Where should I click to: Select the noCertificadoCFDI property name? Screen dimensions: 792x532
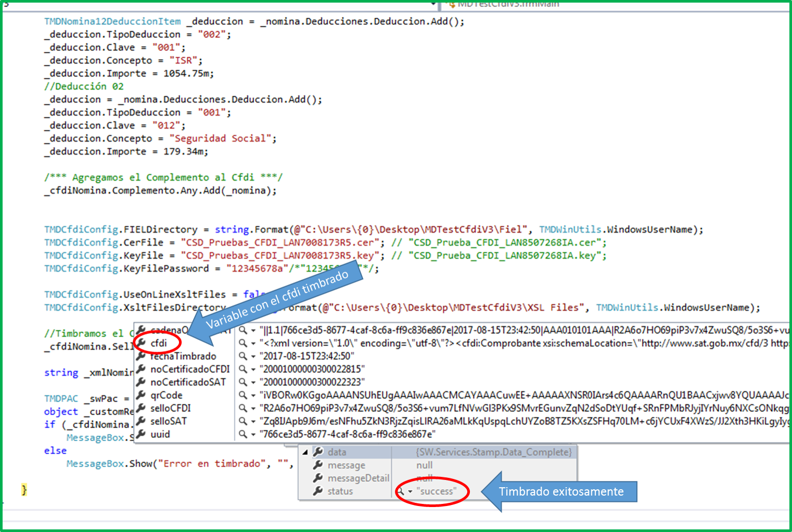190,369
